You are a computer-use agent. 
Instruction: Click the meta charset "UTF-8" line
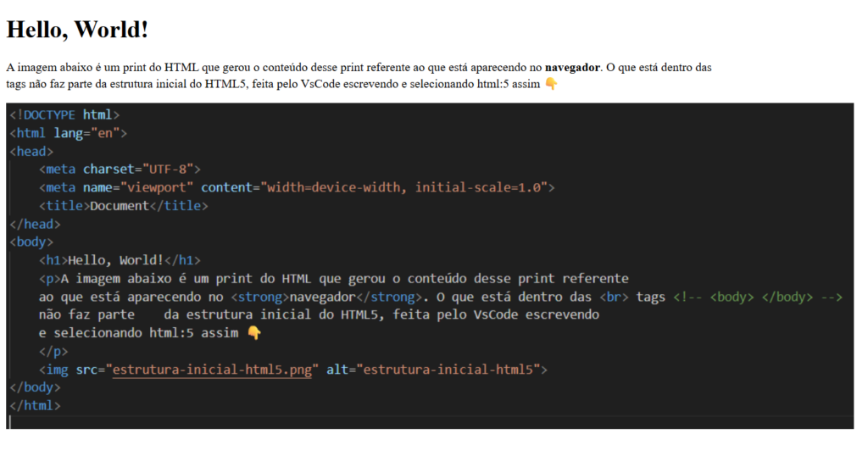(120, 170)
